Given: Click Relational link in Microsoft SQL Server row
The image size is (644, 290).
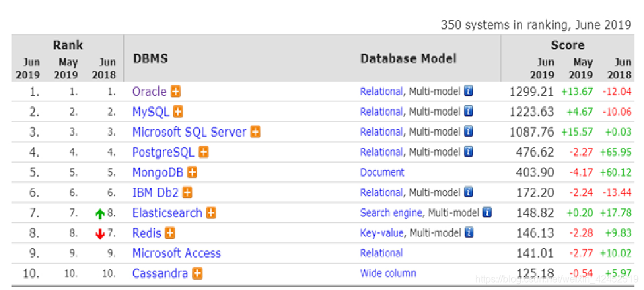Looking at the screenshot, I should (x=381, y=132).
